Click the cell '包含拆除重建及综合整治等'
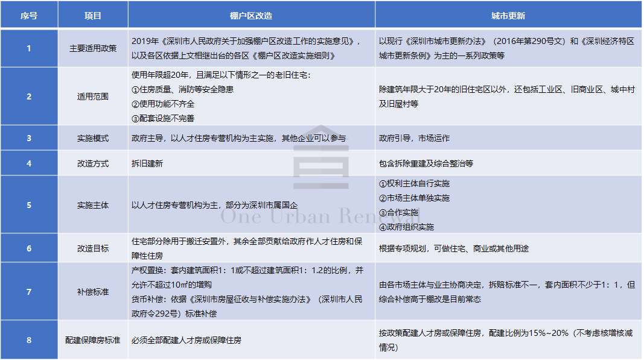Image resolution: width=644 pixels, height=360 pixels. click(x=508, y=163)
